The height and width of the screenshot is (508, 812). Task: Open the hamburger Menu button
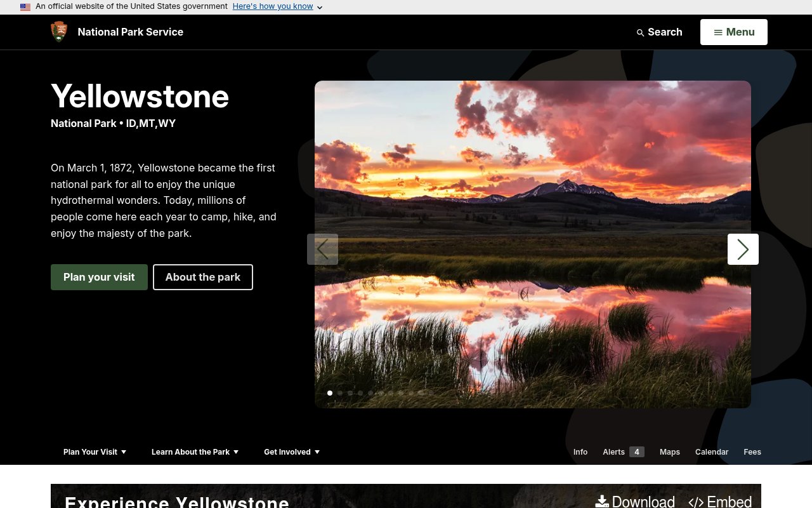click(734, 32)
